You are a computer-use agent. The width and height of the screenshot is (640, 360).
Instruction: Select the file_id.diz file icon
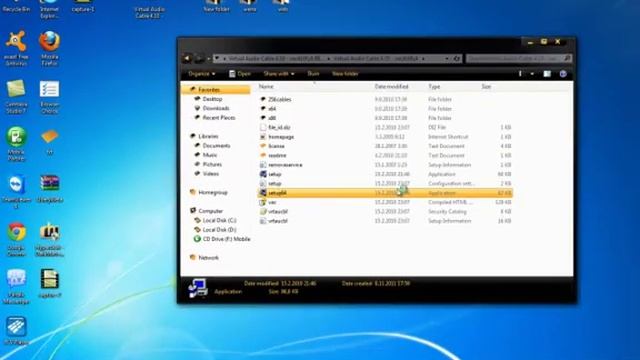tap(263, 127)
